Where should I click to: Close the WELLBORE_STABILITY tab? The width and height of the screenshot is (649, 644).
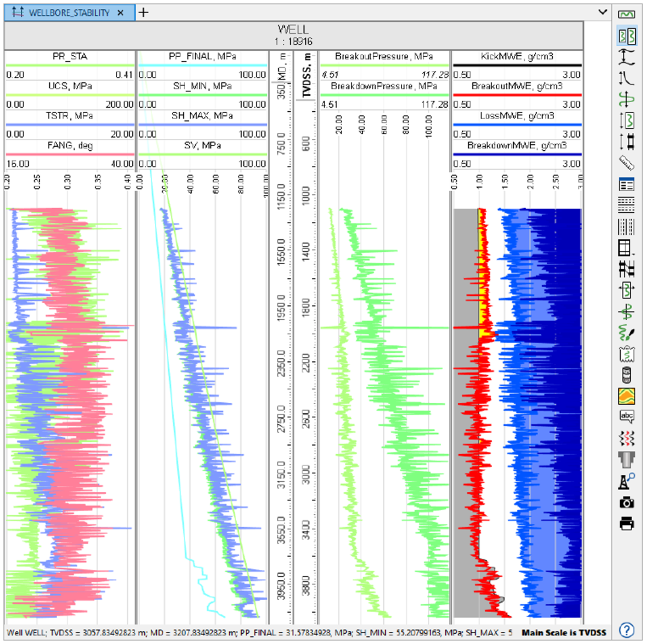[120, 13]
